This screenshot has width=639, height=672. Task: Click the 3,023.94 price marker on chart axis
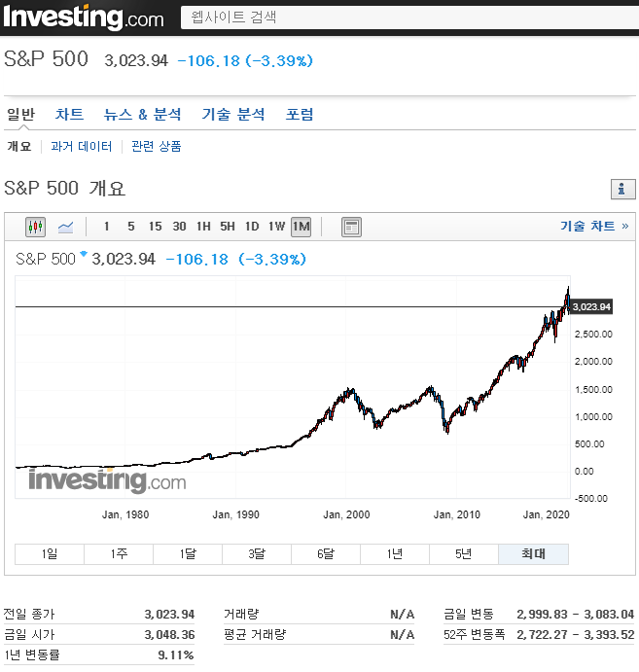[x=591, y=307]
